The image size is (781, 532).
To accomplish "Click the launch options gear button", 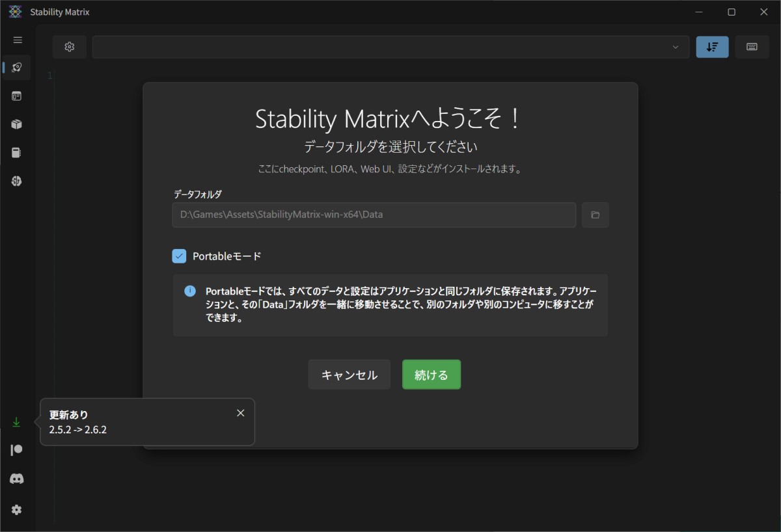I will click(x=70, y=47).
